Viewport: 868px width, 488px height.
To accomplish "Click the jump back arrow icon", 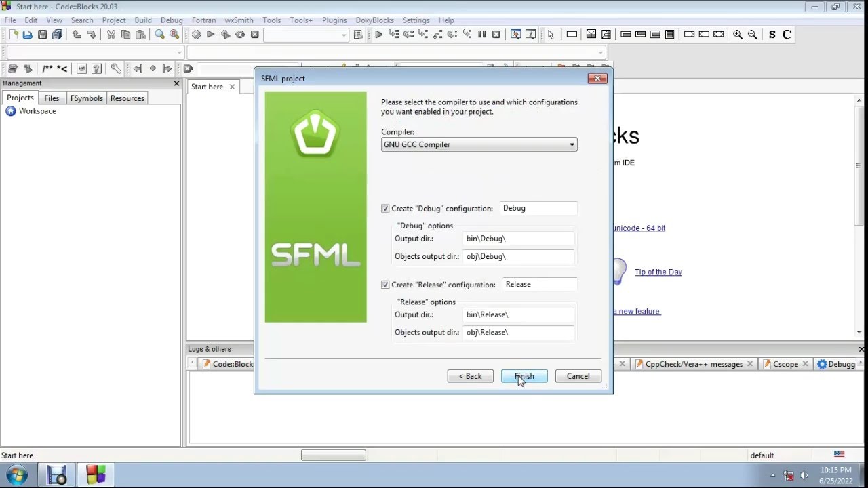I will [138, 68].
